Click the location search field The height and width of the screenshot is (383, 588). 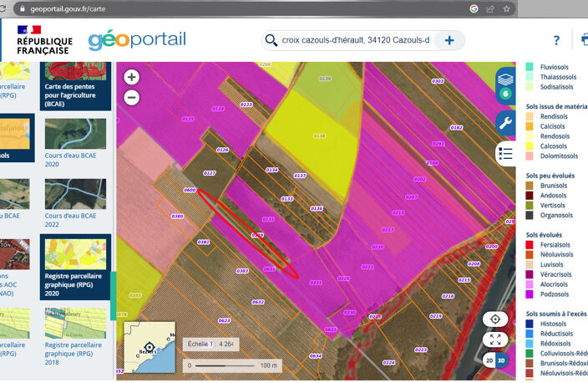[356, 40]
